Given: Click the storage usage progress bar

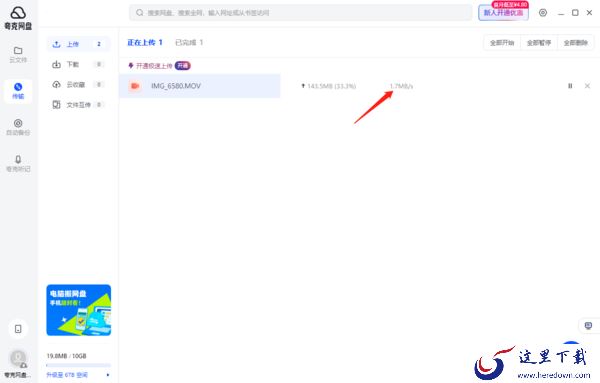Looking at the screenshot, I should [78, 365].
